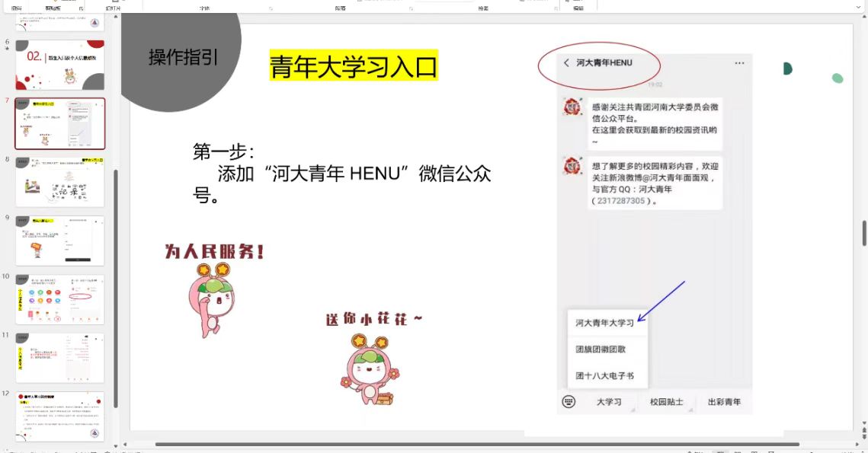Click the second message's 河大青年 avatar
This screenshot has height=453, width=868.
pos(572,165)
